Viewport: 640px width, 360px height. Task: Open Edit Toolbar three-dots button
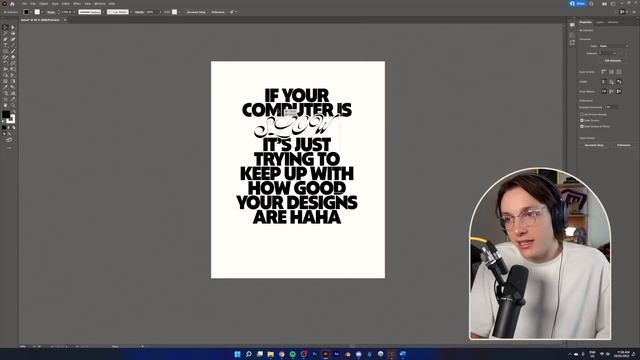click(9, 148)
